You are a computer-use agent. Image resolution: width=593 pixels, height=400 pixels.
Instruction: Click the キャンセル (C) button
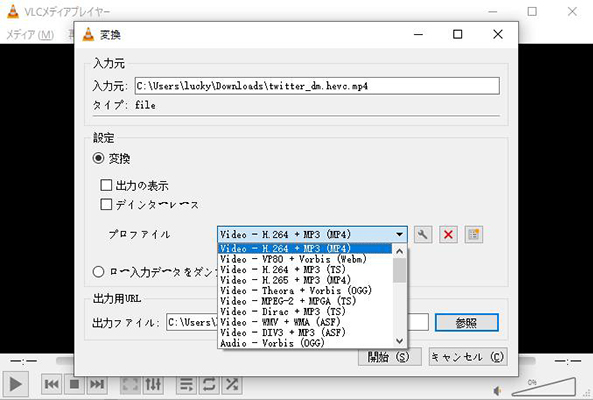tap(468, 357)
